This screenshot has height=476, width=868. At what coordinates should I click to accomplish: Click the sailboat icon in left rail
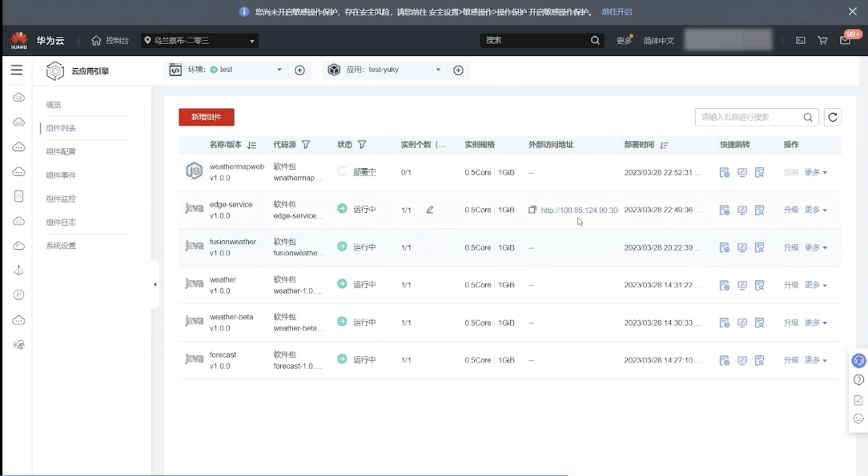(19, 271)
